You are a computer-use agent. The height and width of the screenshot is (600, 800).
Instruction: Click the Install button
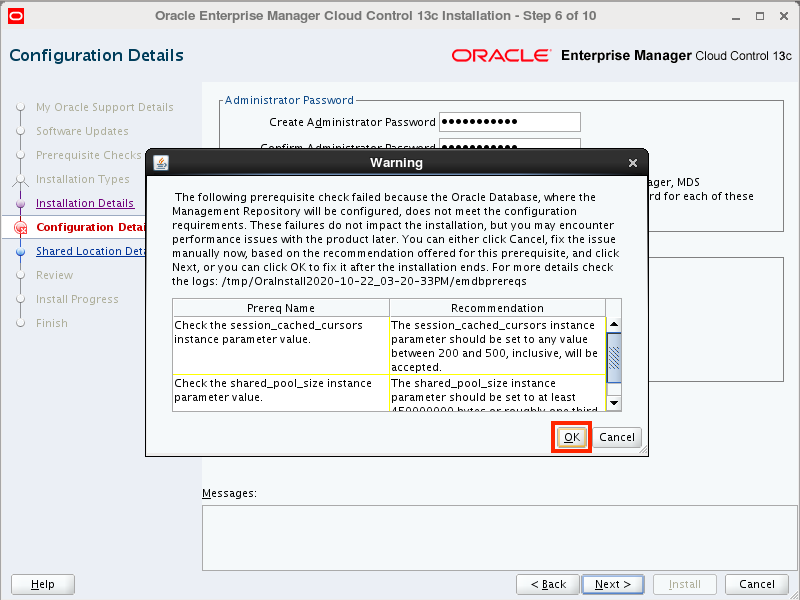coord(685,584)
